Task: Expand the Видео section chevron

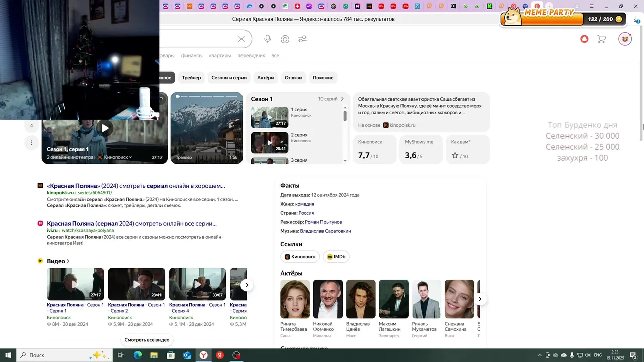Action: pos(68,261)
